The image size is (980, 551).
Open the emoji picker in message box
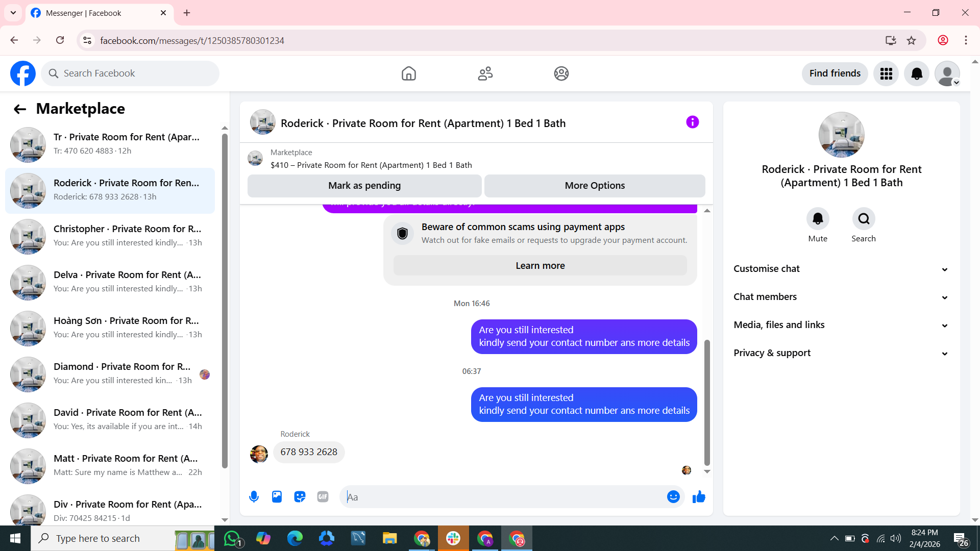pos(673,497)
